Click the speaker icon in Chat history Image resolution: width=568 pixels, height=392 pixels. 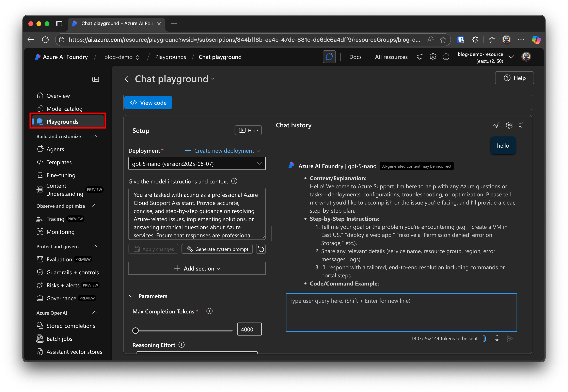(521, 125)
